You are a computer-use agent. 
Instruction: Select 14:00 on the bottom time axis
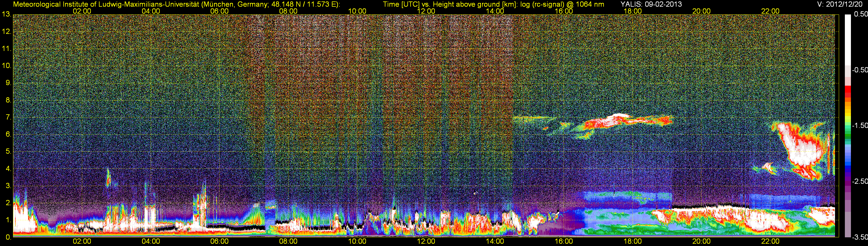click(495, 241)
